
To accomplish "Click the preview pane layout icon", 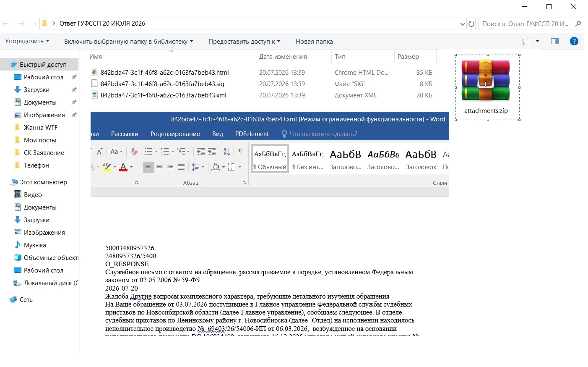I will (x=555, y=41).
